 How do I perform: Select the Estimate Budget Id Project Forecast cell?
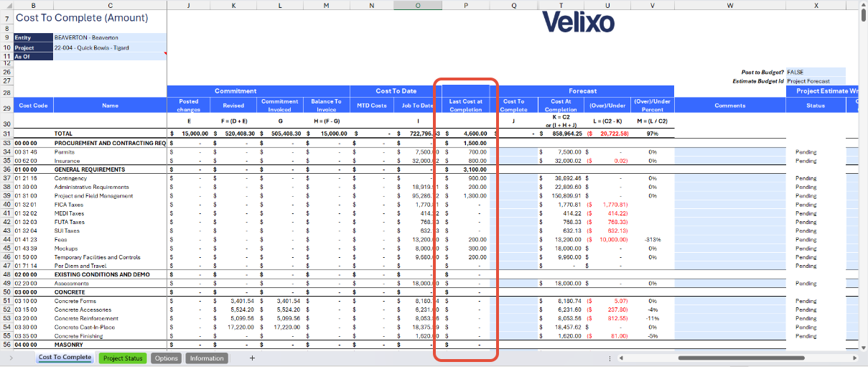point(815,81)
